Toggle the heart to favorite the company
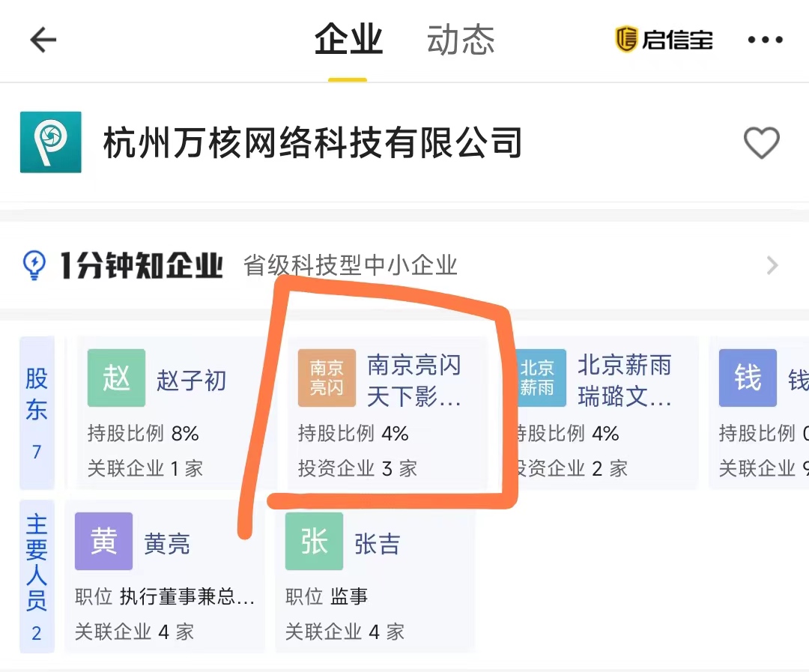 coord(763,144)
